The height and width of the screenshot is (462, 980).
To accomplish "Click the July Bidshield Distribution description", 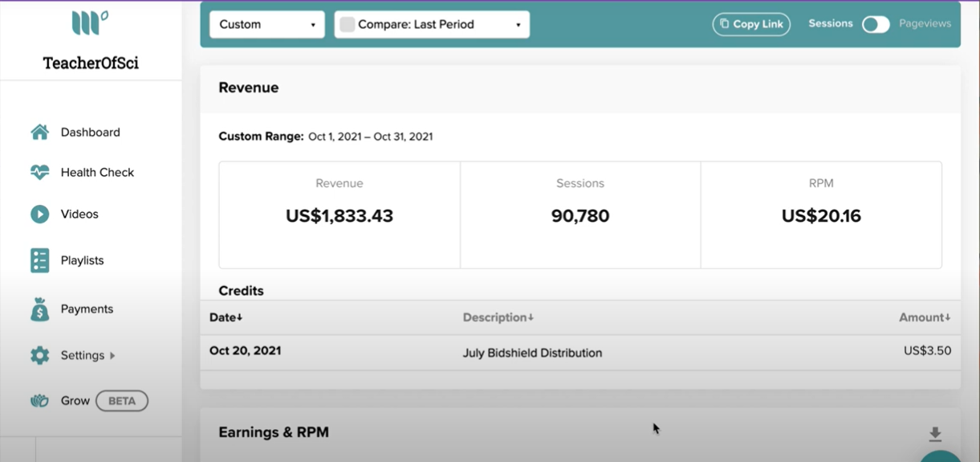I will [x=532, y=353].
